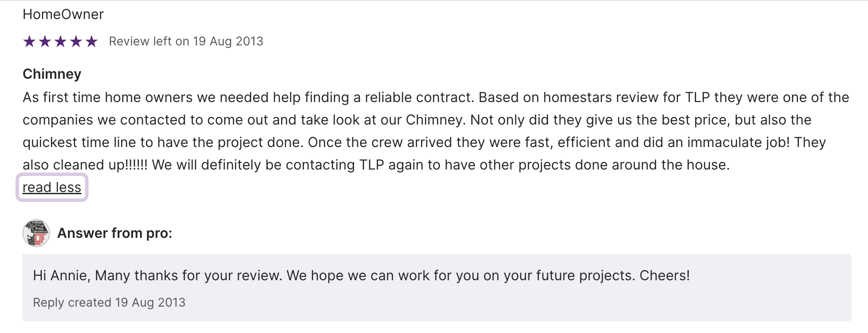Click the third purple rating star
This screenshot has width=868, height=333.
(60, 42)
